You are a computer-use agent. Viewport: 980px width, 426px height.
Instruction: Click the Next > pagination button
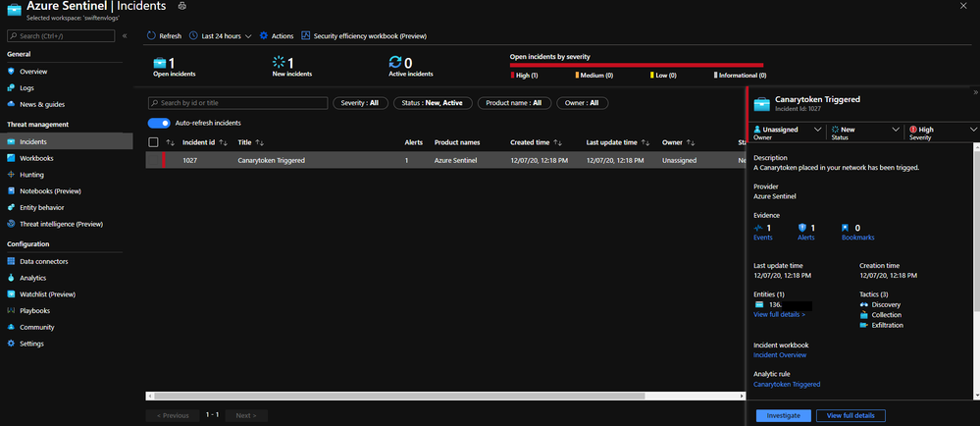coord(246,415)
